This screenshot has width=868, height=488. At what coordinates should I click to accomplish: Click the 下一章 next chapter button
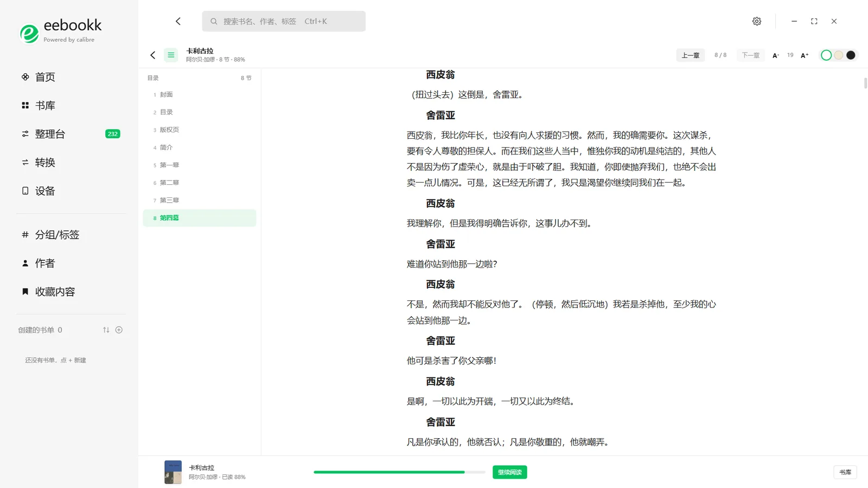751,55
